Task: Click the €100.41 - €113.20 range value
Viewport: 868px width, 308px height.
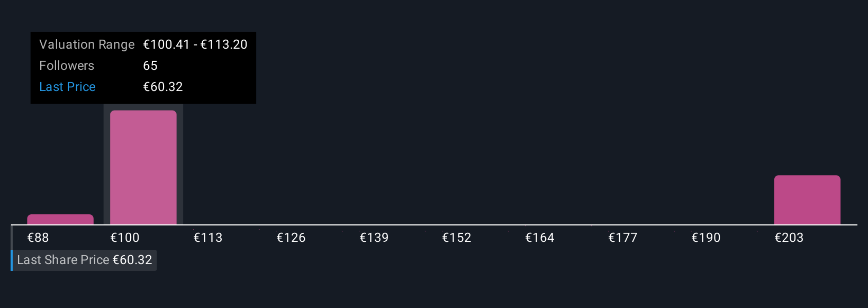Action: [x=195, y=44]
